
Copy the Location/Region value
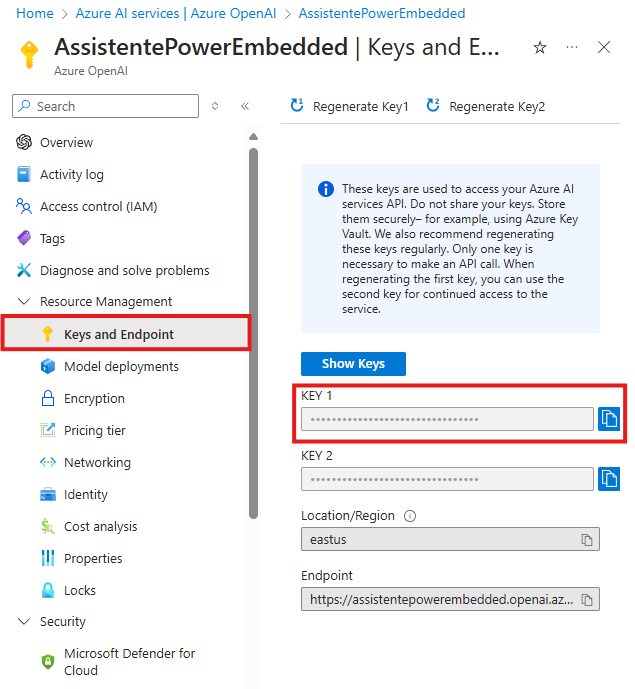587,540
